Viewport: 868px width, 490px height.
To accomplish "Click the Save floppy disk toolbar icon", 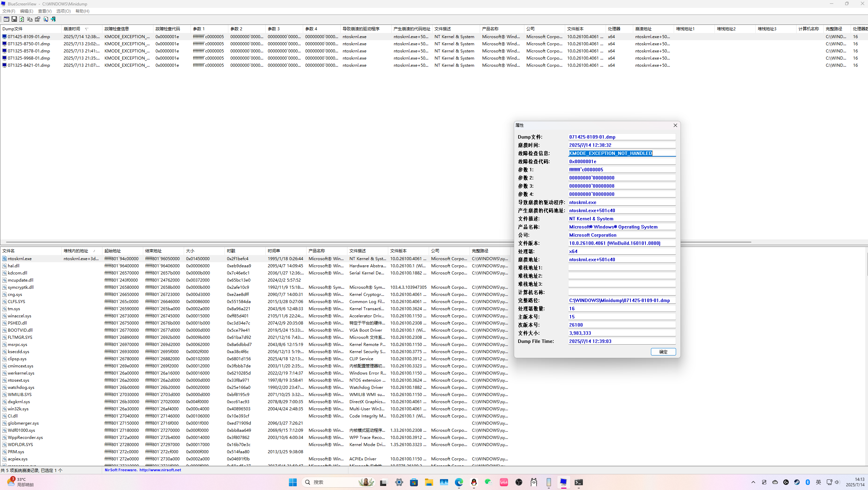I will point(14,19).
